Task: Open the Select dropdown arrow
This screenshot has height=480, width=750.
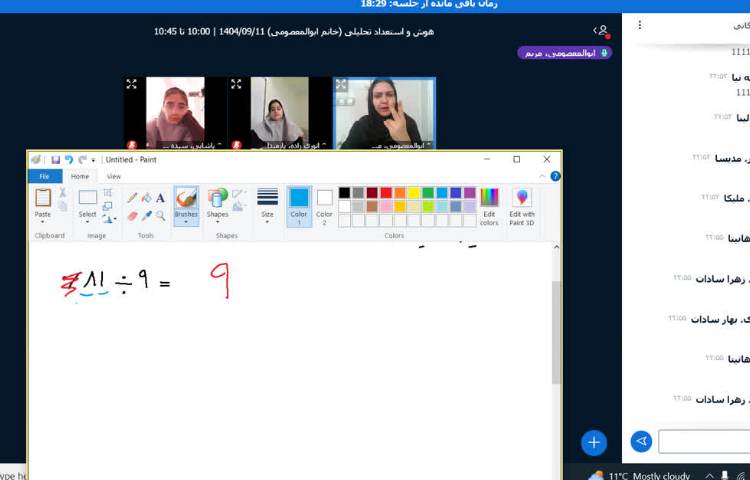Action: click(x=88, y=222)
